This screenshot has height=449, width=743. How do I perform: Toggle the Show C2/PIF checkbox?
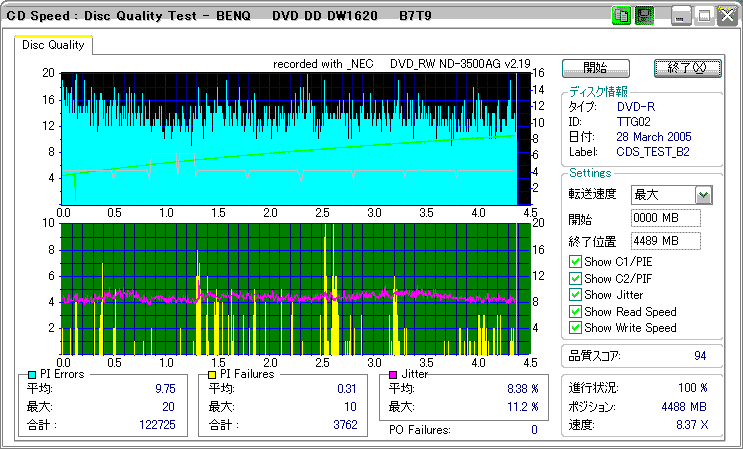(x=575, y=279)
